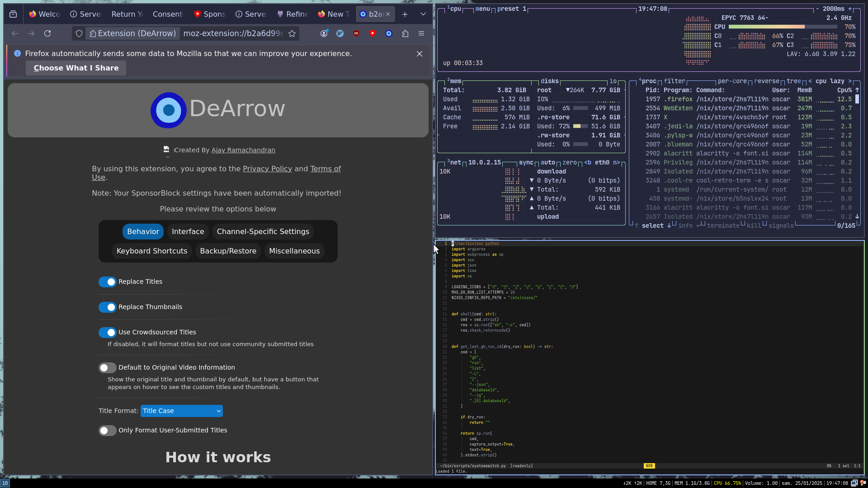Screen dimensions: 868x488
Task: Click the Extension (DeArrow) identity badge
Action: click(x=133, y=33)
